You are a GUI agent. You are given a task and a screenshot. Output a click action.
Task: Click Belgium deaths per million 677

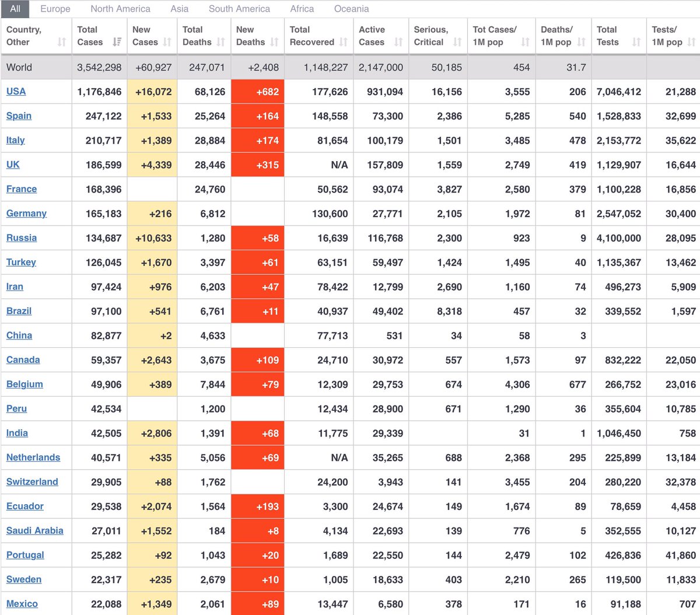[x=577, y=385]
